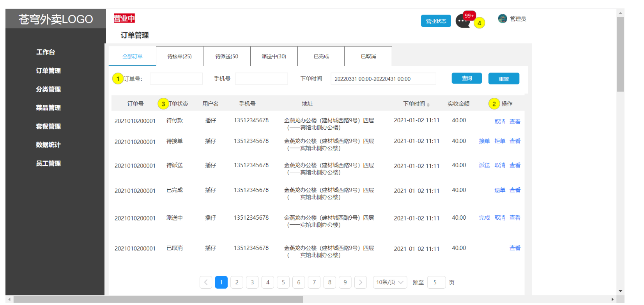Open 菜品管理 in sidebar

pyautogui.click(x=48, y=108)
